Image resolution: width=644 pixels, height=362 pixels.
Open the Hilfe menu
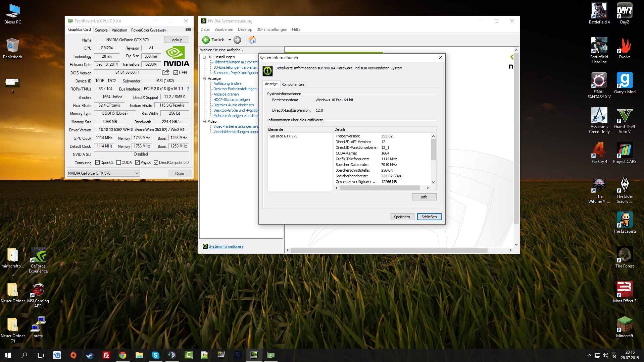[x=296, y=29]
